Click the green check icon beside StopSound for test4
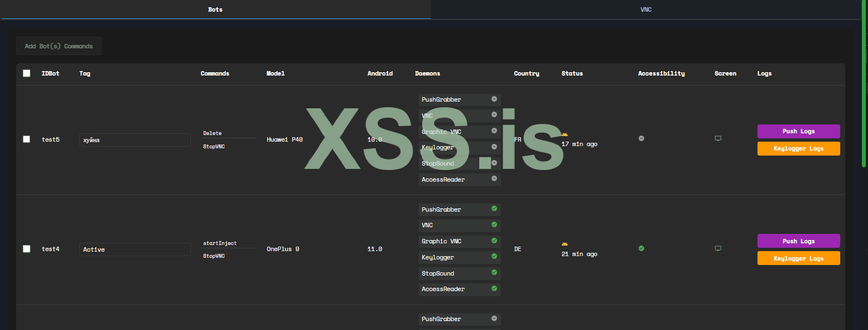Image resolution: width=868 pixels, height=330 pixels. point(494,273)
